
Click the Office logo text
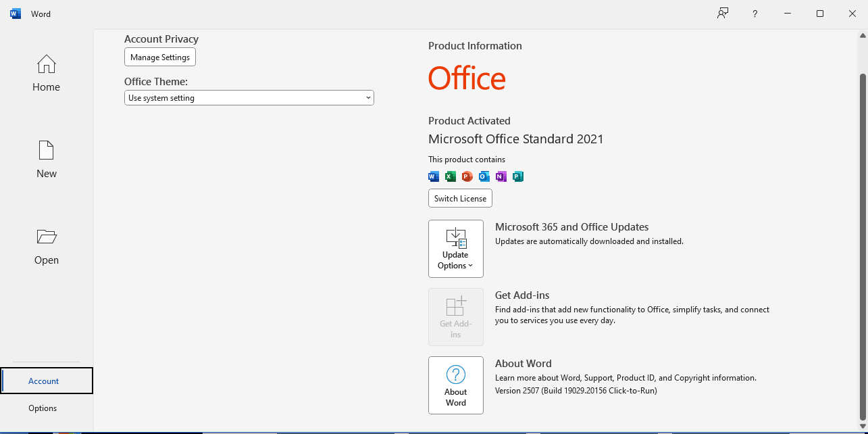click(467, 78)
